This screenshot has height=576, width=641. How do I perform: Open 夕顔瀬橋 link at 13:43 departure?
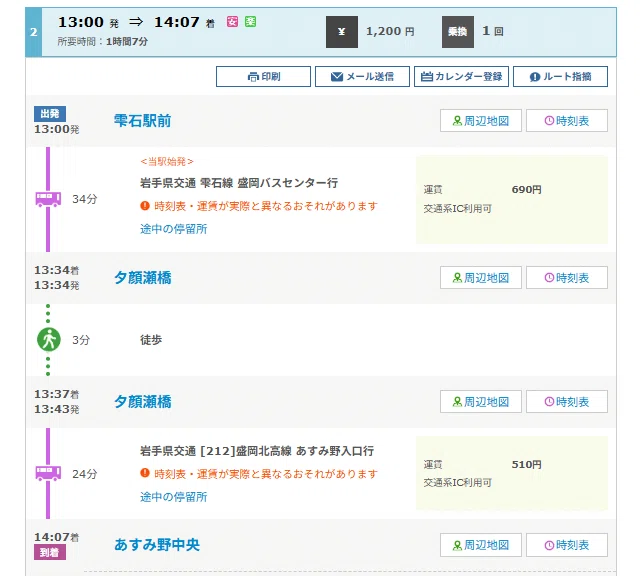click(142, 401)
